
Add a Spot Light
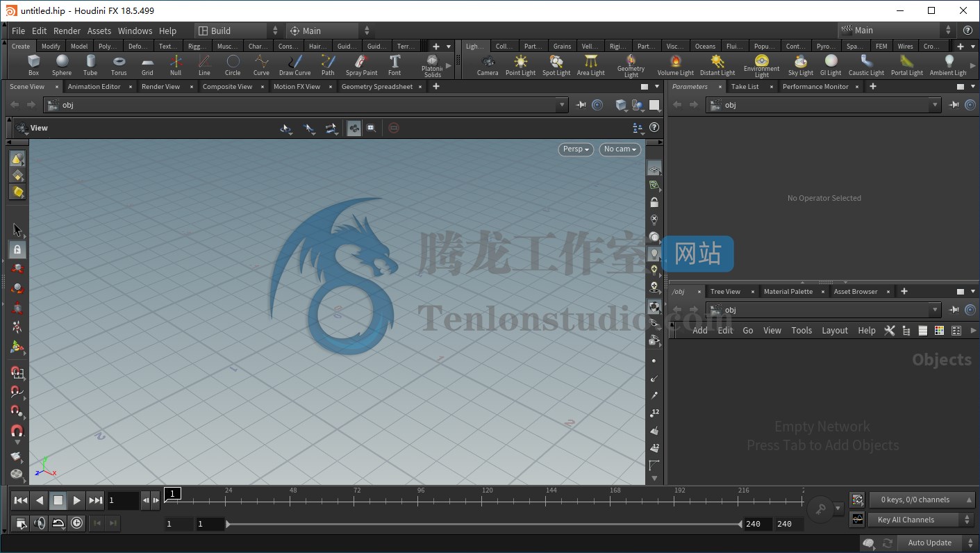pyautogui.click(x=556, y=65)
